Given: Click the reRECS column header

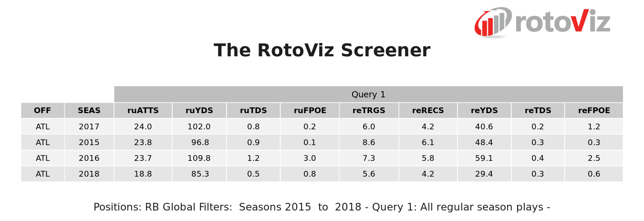Looking at the screenshot, I should point(428,111).
